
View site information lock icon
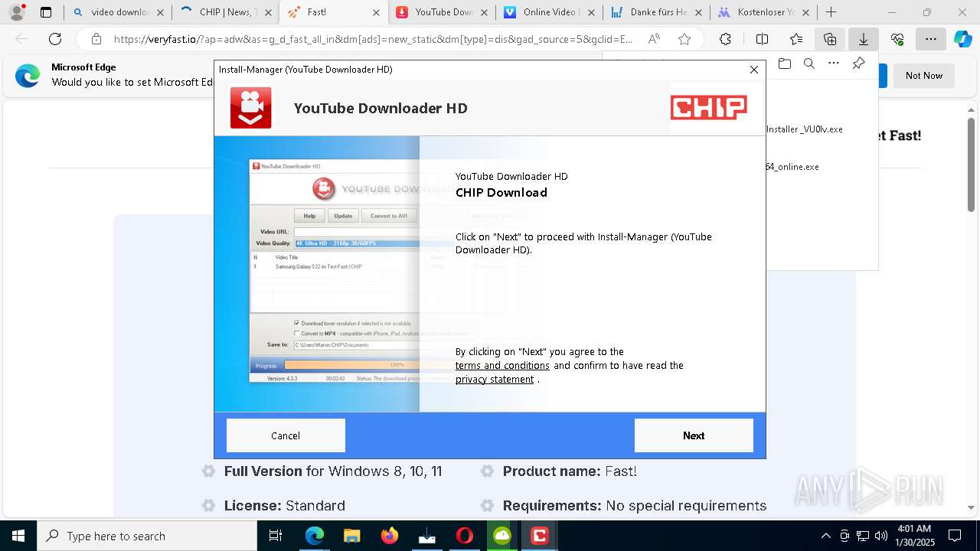(x=96, y=39)
